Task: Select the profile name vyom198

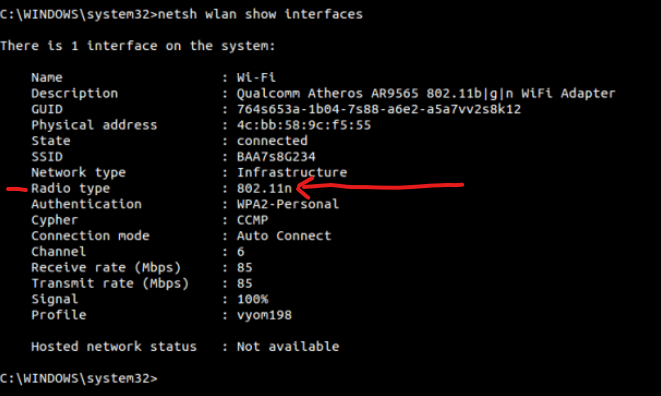Action: [x=264, y=315]
